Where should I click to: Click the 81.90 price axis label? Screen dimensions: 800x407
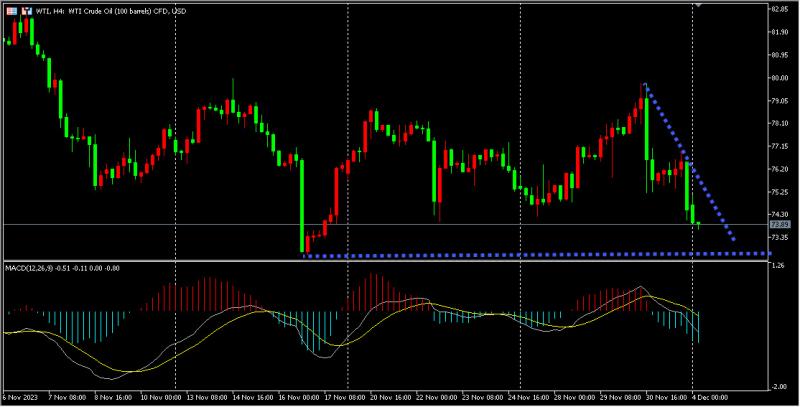click(780, 32)
